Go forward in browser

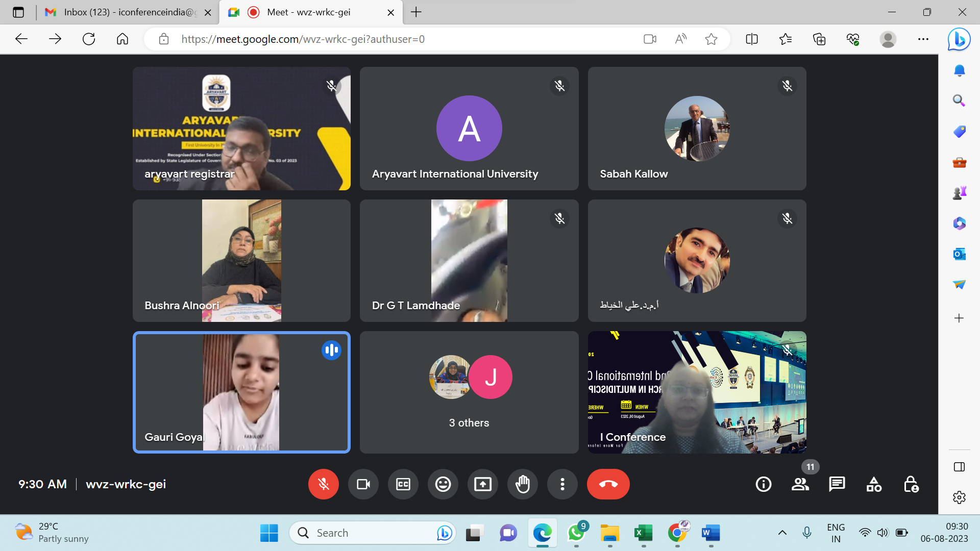coord(55,39)
